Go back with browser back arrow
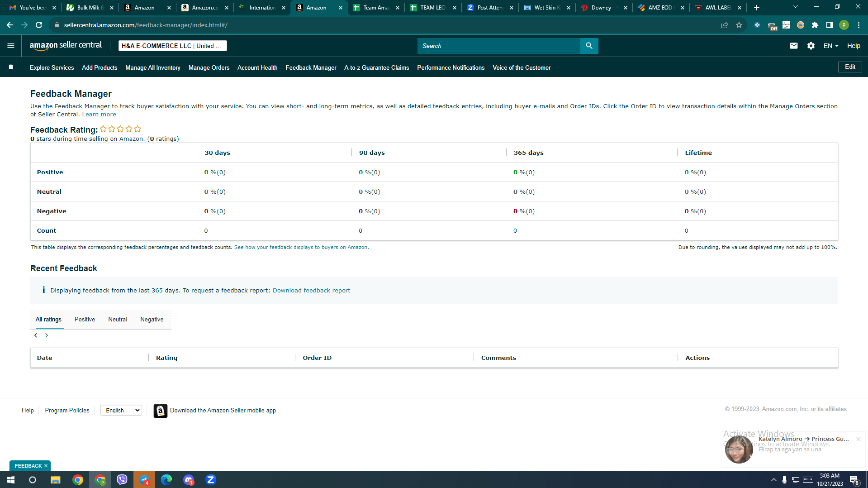The width and height of the screenshot is (868, 488). coord(10,25)
